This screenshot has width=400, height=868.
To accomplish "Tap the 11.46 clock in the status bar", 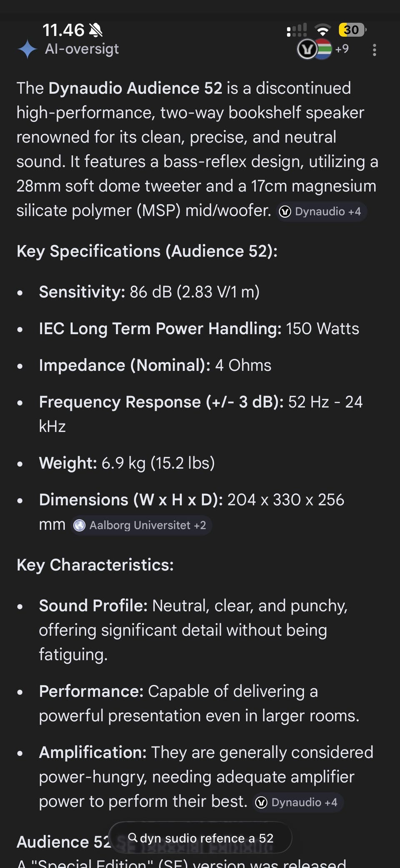I will 63,30.
